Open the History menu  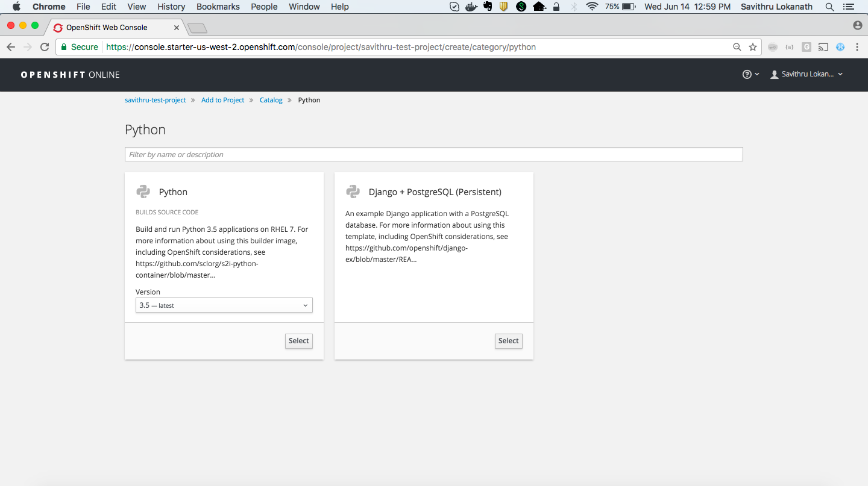171,7
